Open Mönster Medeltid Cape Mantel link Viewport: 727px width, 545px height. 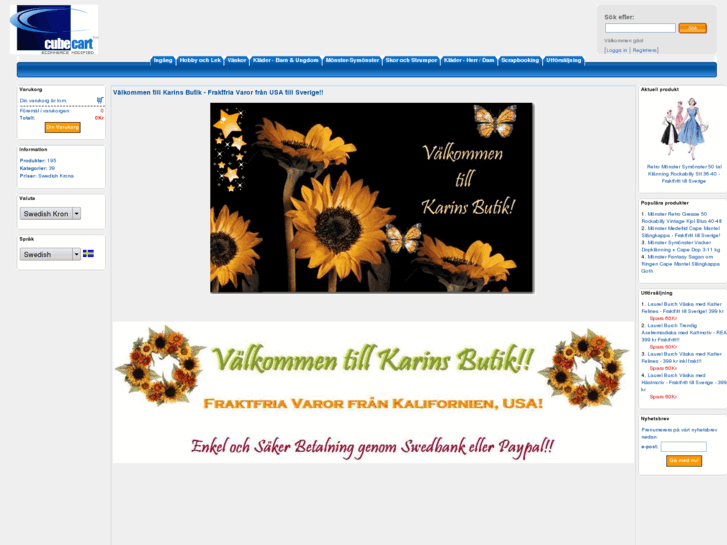(x=681, y=232)
